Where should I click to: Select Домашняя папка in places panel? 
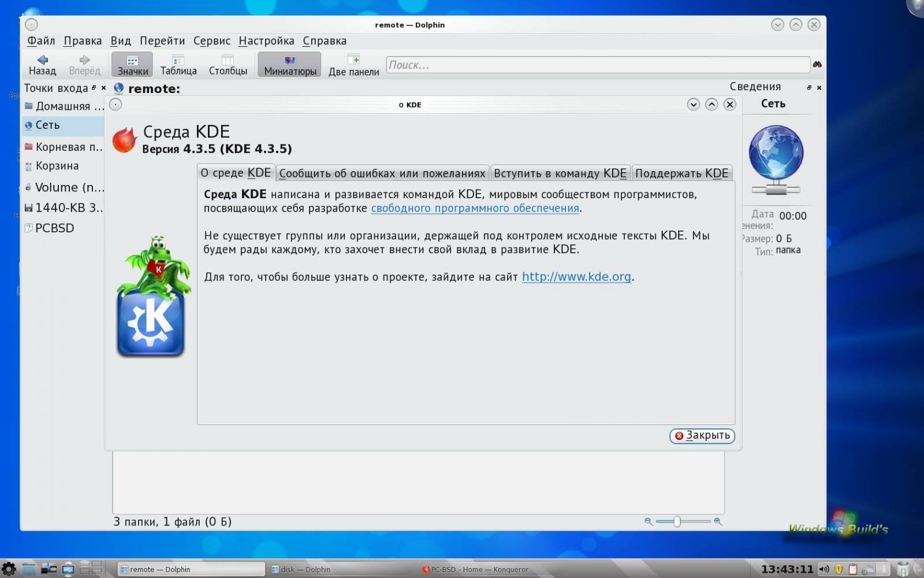click(x=64, y=106)
